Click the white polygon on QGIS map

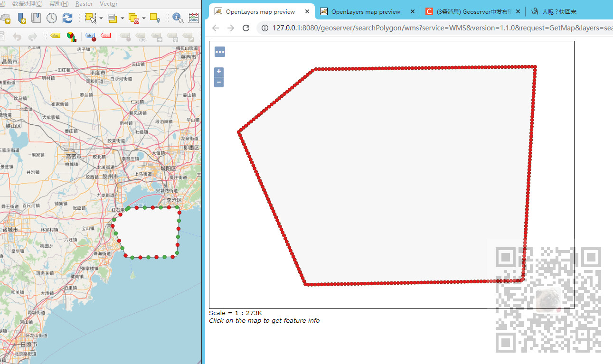147,233
